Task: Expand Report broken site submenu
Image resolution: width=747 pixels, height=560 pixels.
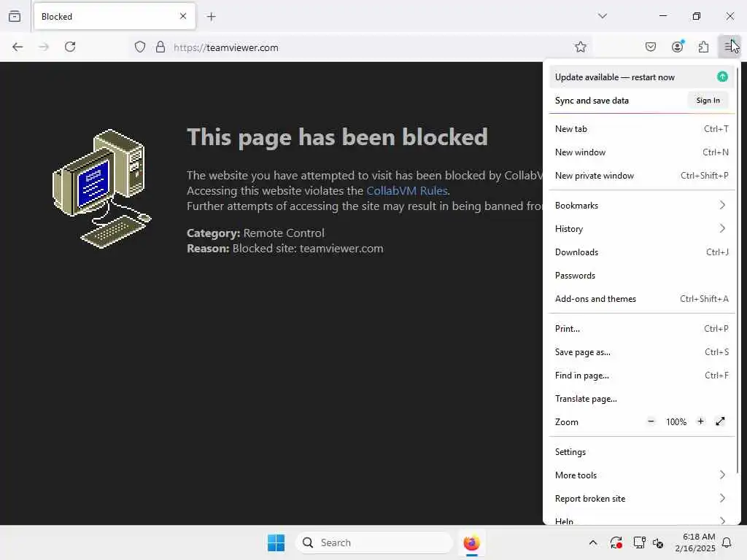Action: (x=641, y=499)
